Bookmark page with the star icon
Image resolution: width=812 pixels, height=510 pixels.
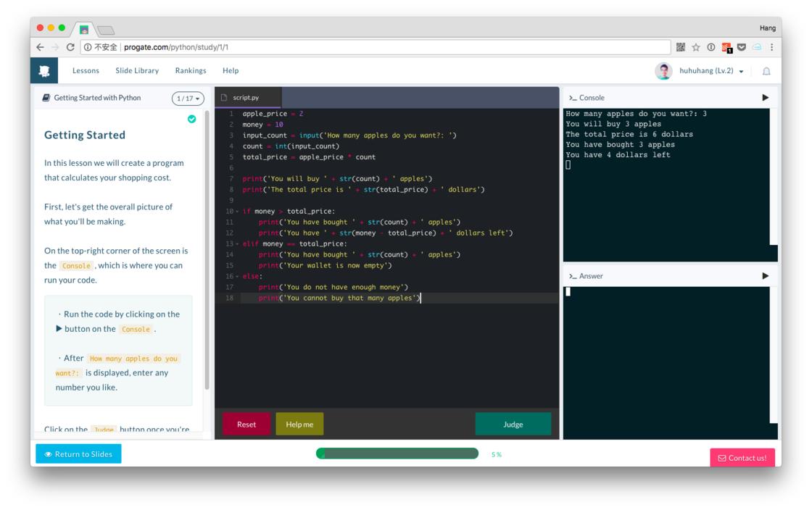pos(696,47)
